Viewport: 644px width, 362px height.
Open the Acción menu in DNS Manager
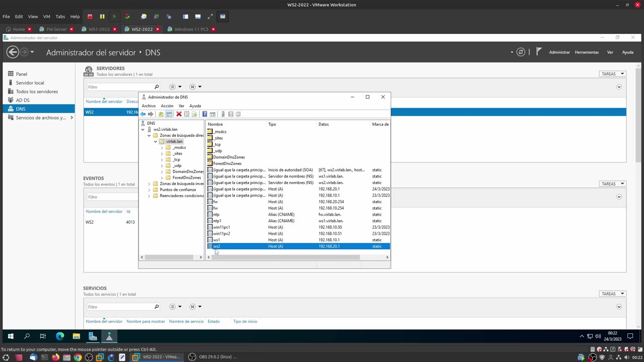[167, 106]
